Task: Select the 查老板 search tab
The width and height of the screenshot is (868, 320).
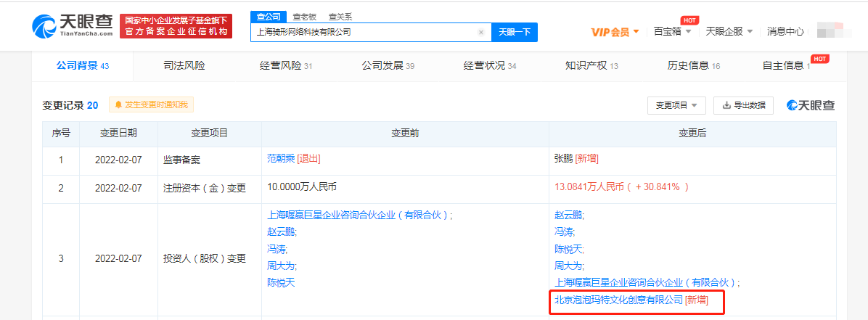Action: click(305, 17)
